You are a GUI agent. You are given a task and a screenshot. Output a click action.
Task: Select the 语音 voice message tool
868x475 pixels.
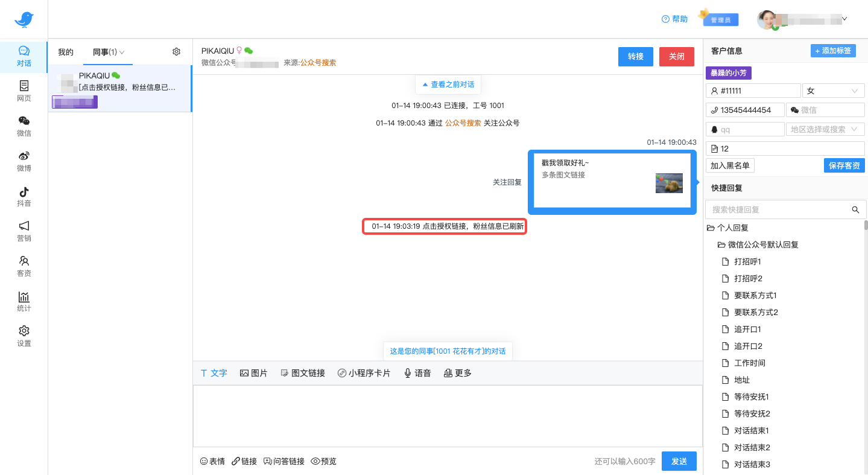[x=417, y=373]
